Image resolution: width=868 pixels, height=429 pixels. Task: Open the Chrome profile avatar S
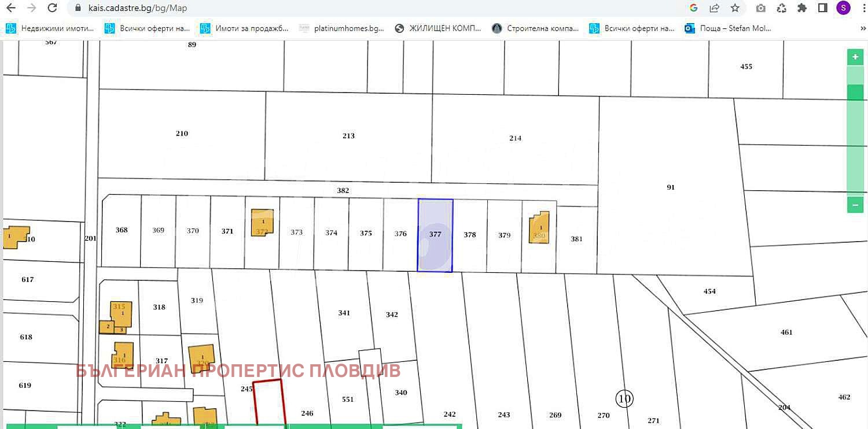pos(843,8)
